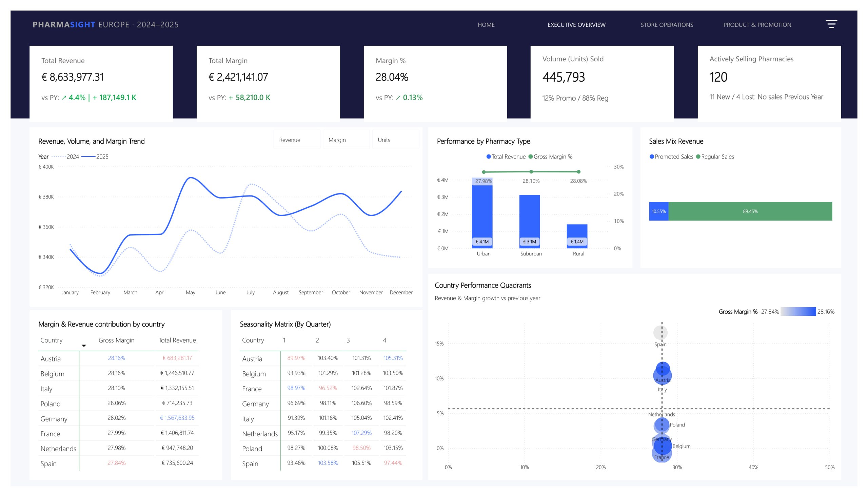The image size is (868, 497).
Task: Open the Product & Promotion tab
Action: [757, 25]
